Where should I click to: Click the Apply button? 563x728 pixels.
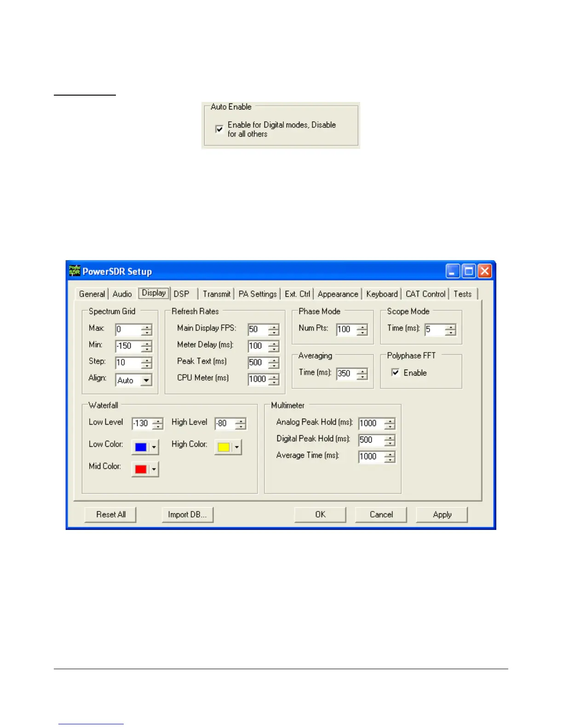point(442,515)
